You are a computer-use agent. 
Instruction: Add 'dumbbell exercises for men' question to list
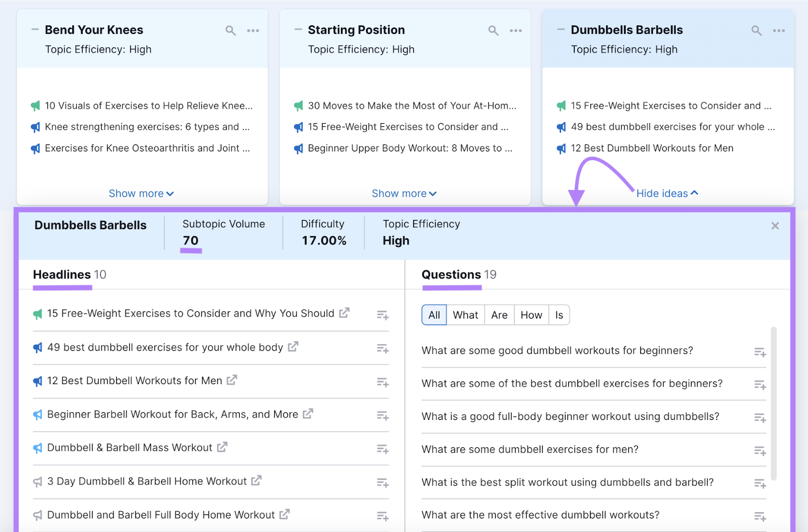pyautogui.click(x=760, y=451)
